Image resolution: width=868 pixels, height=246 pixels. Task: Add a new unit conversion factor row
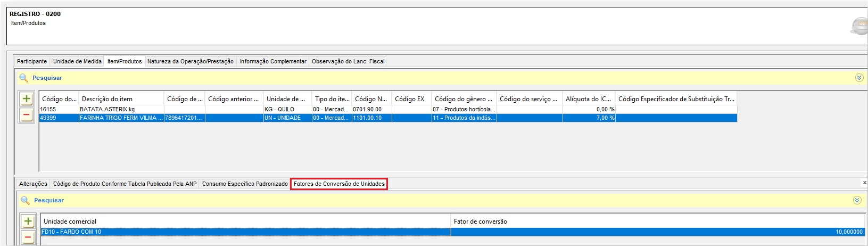[x=28, y=221]
